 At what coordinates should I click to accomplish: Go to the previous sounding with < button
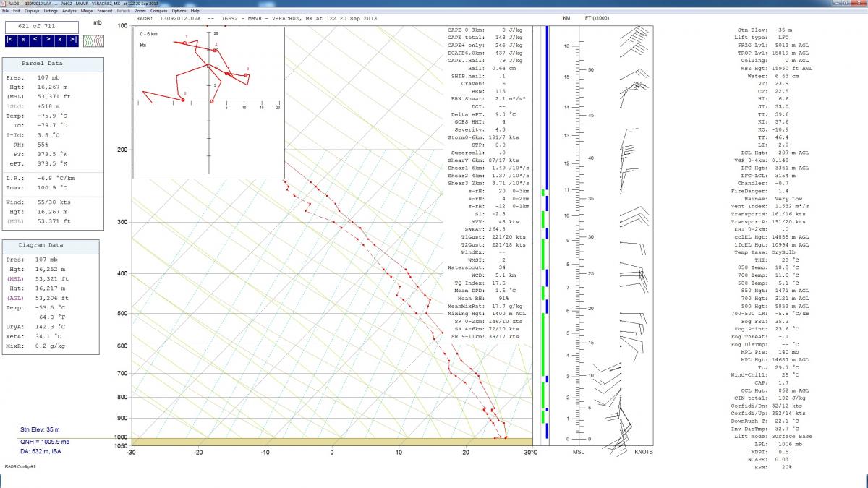[x=36, y=40]
